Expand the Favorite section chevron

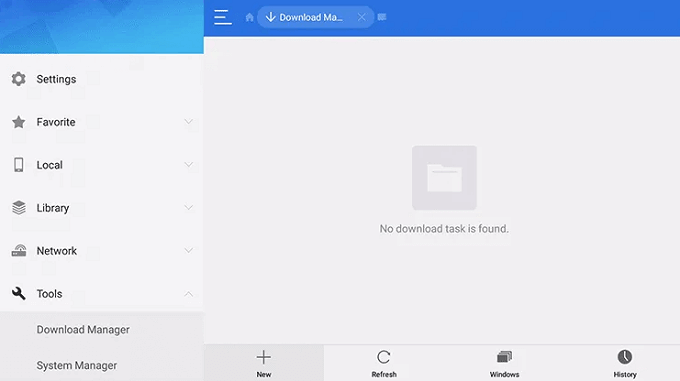(x=188, y=122)
